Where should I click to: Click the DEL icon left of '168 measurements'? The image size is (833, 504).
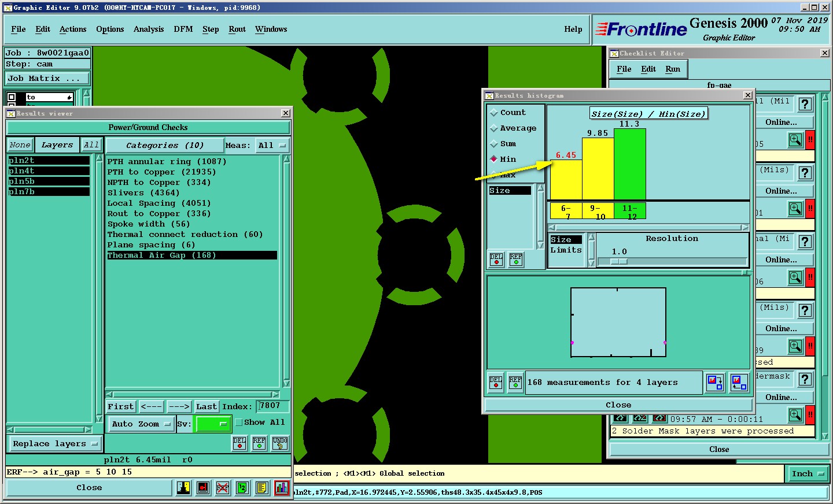point(496,383)
